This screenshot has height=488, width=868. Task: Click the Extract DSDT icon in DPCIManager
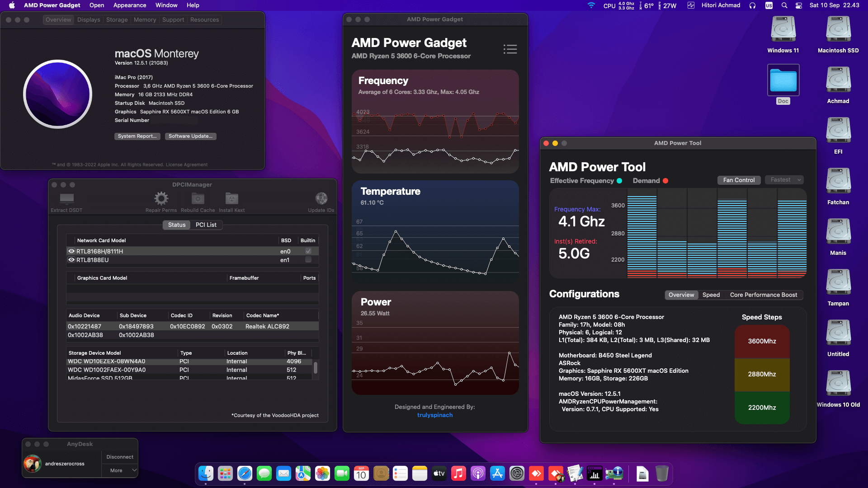66,199
